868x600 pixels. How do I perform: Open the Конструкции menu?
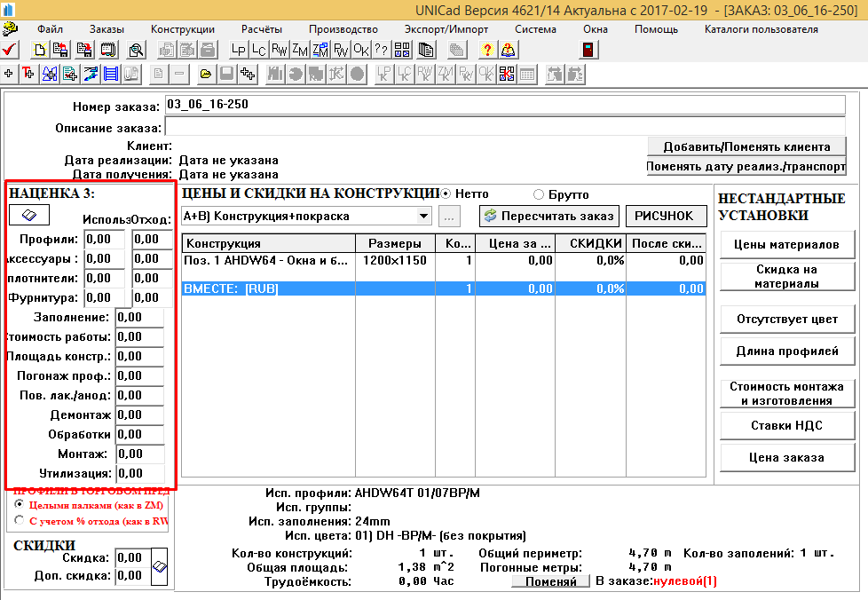click(183, 29)
